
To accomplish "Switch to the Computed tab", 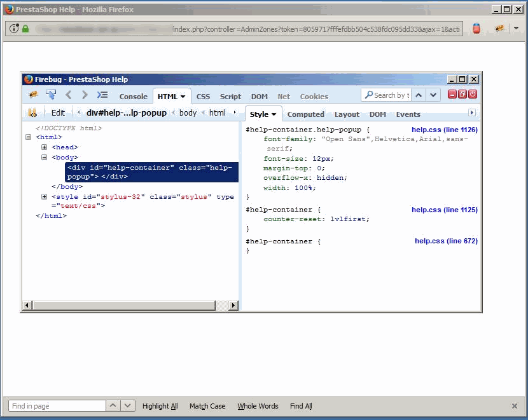I will tap(305, 114).
